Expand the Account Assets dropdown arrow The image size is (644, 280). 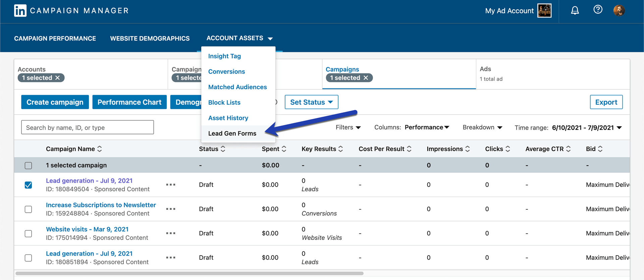[x=270, y=39]
